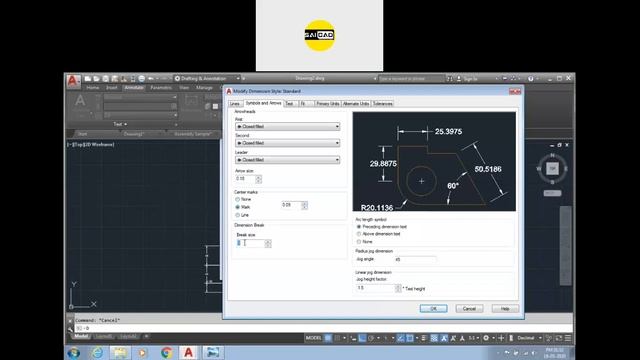Toggle the grid display icon in status bar
The image size is (640, 360).
[x=328, y=338]
